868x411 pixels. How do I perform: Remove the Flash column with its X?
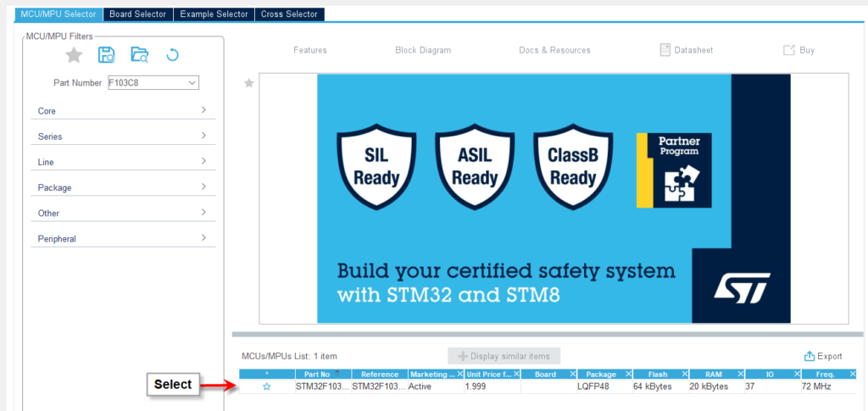coord(685,374)
